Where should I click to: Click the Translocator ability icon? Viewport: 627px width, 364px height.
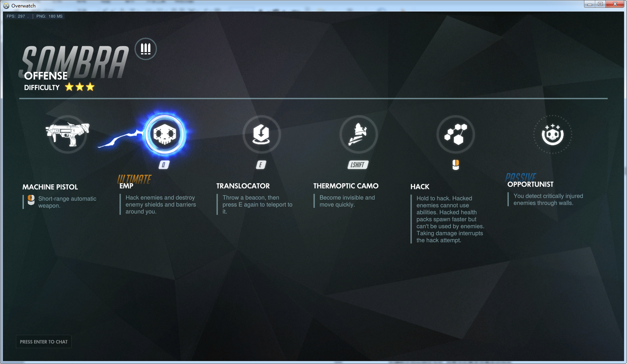click(x=261, y=134)
